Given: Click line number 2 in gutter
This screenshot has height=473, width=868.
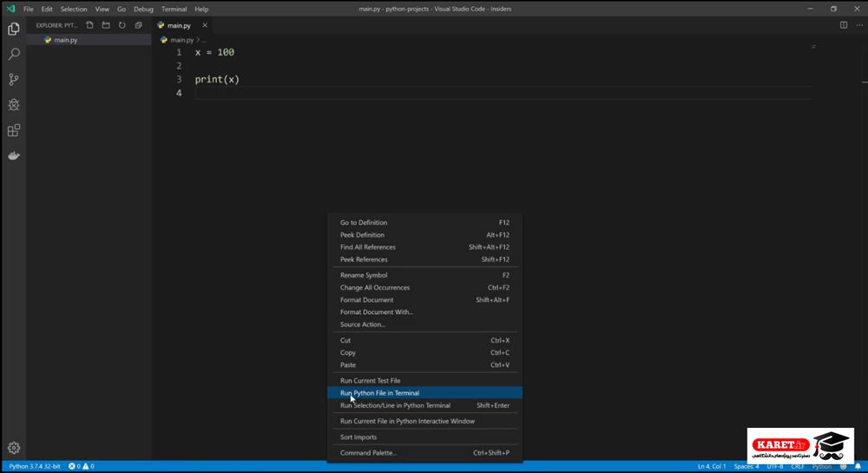Looking at the screenshot, I should coord(179,66).
